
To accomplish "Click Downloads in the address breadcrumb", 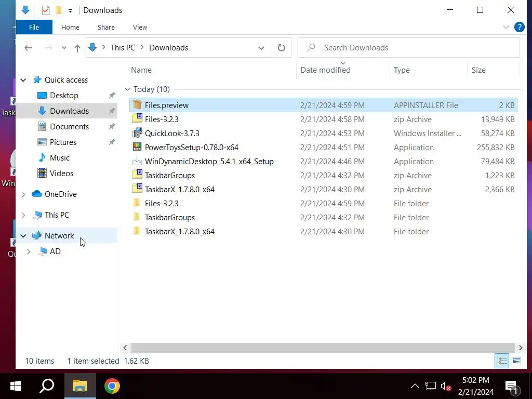I will pyautogui.click(x=169, y=47).
